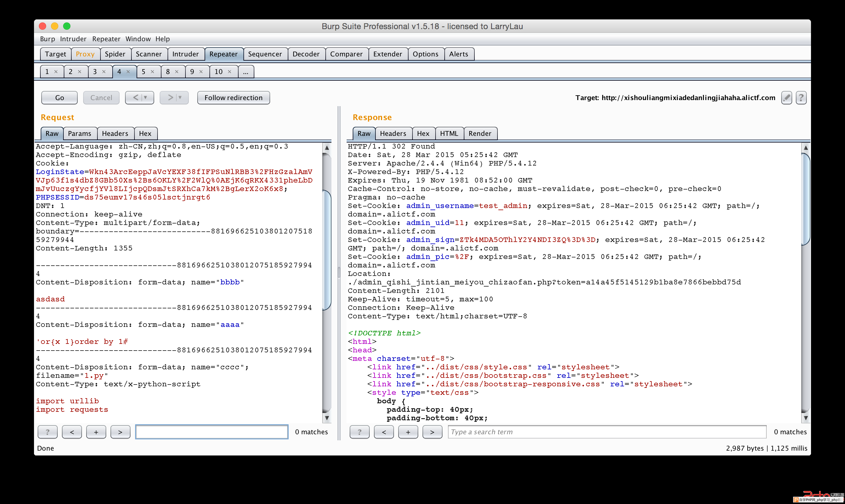This screenshot has width=845, height=504.
Task: Close Repeater tab 9
Action: (x=201, y=72)
